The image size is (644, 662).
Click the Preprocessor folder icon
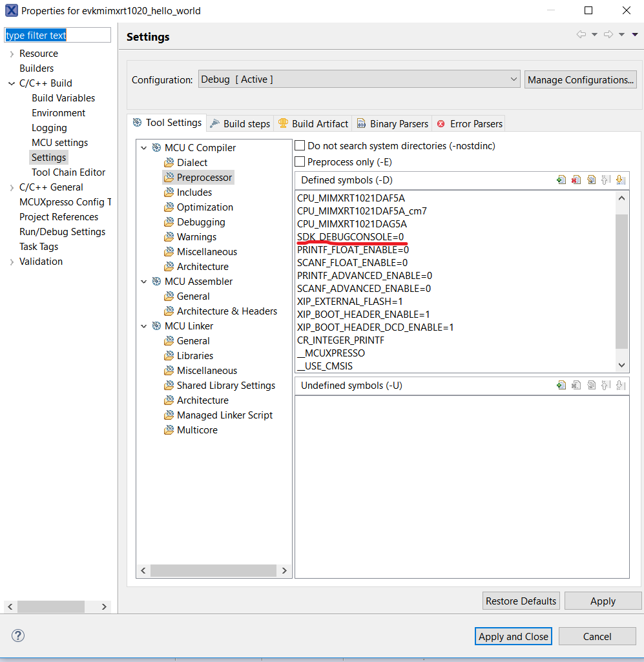[169, 178]
